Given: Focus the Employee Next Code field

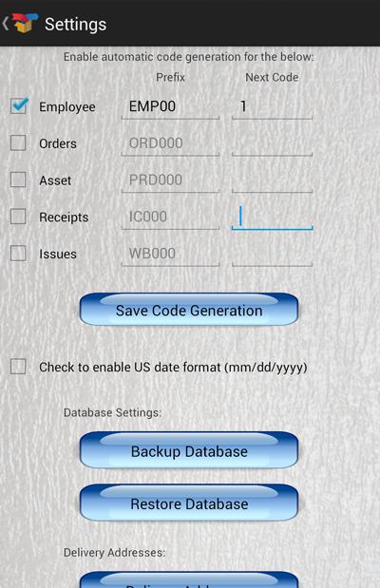Looking at the screenshot, I should point(272,107).
